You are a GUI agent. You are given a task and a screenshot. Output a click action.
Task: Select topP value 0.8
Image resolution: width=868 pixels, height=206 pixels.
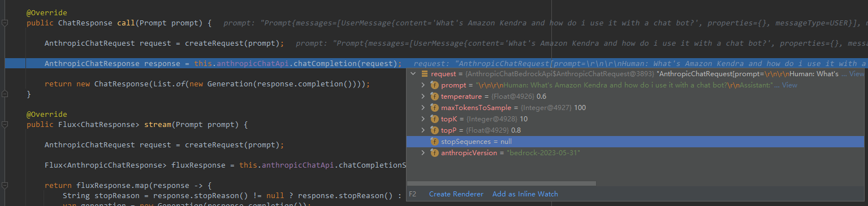[516, 130]
